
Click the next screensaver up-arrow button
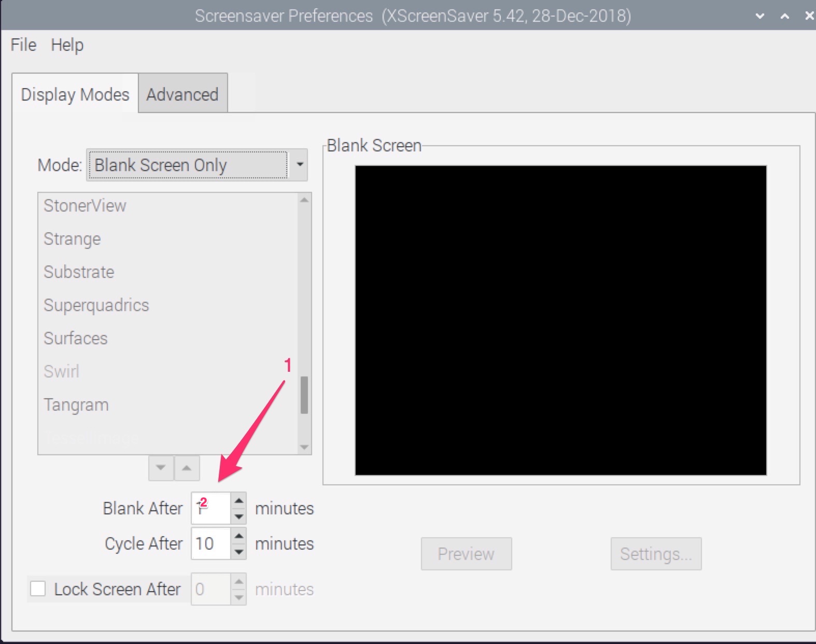coord(187,468)
